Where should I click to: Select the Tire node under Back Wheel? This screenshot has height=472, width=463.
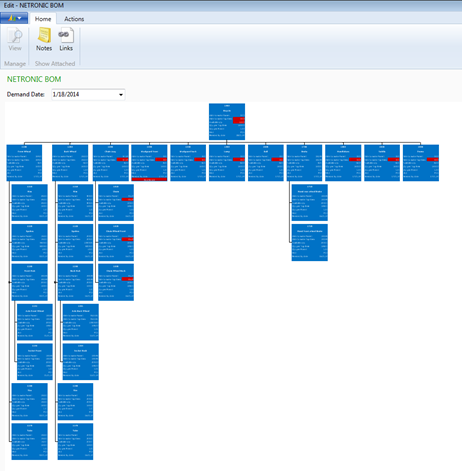[75, 402]
